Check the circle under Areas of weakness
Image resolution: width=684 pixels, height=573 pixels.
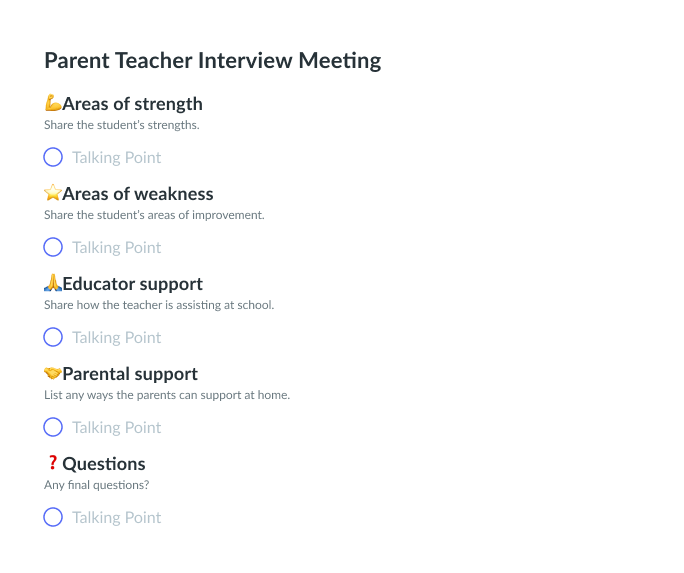[53, 247]
